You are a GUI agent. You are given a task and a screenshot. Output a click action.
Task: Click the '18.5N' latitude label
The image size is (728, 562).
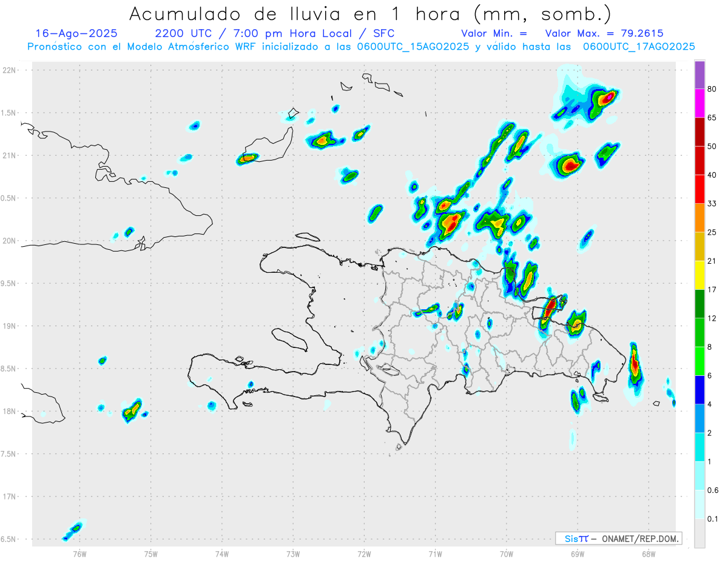[x=8, y=369]
